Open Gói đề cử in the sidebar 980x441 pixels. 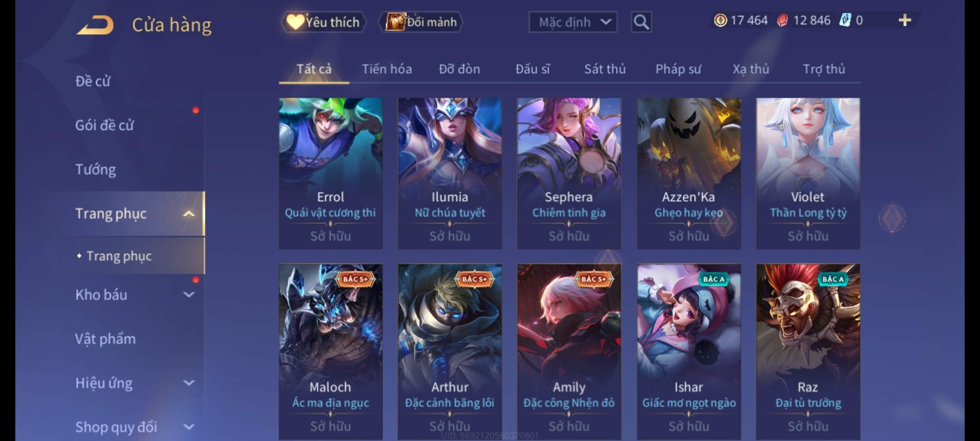pos(105,125)
